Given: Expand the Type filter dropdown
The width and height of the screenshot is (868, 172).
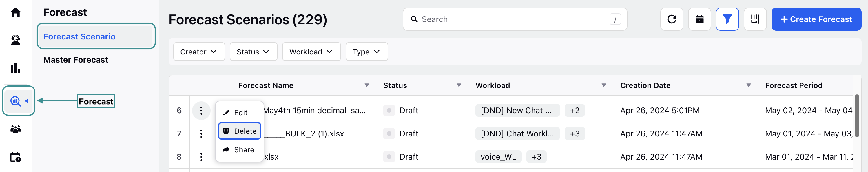Looking at the screenshot, I should pyautogui.click(x=366, y=52).
